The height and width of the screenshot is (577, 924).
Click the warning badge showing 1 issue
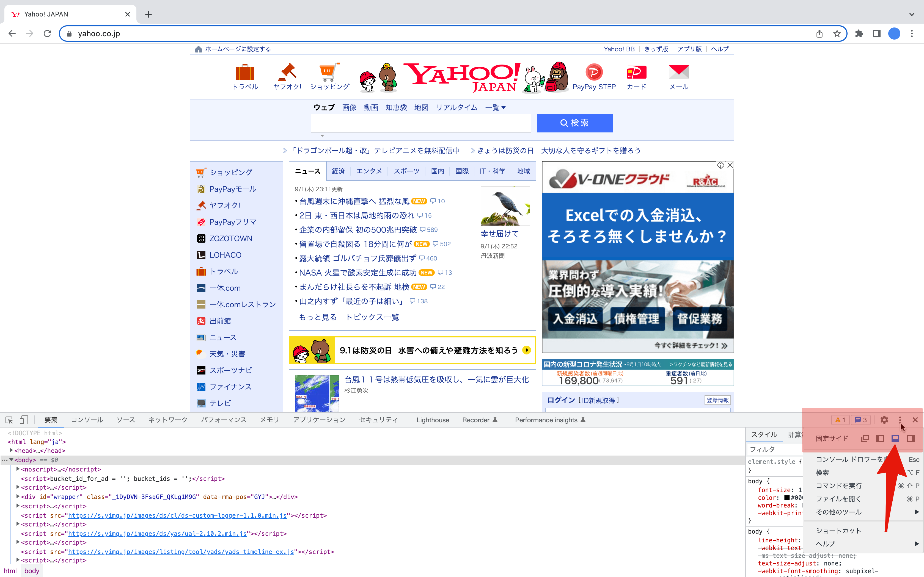(x=840, y=420)
